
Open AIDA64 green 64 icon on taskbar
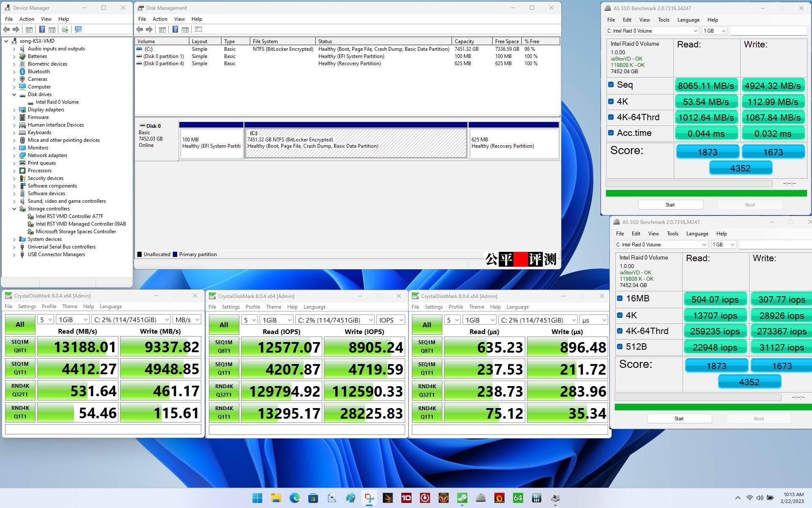(518, 498)
